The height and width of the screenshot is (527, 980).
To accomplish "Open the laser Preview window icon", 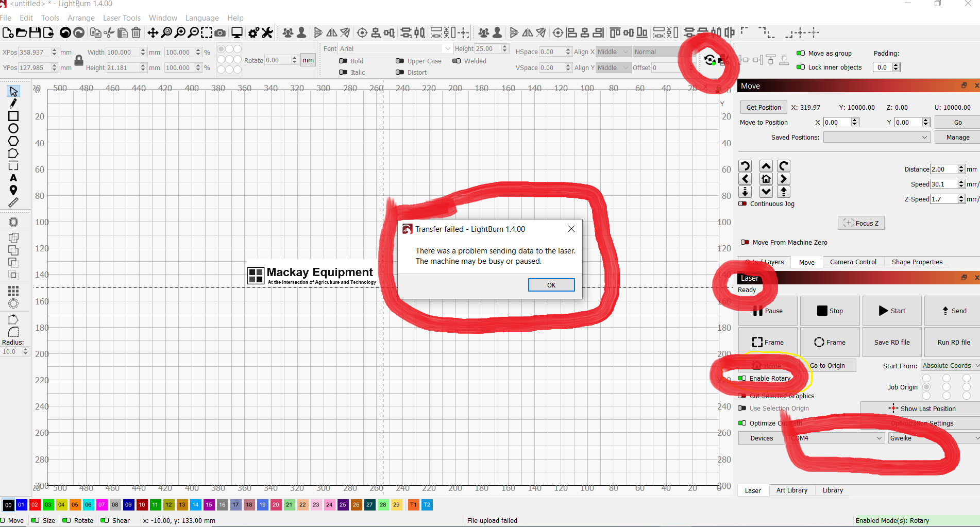I will [x=236, y=32].
